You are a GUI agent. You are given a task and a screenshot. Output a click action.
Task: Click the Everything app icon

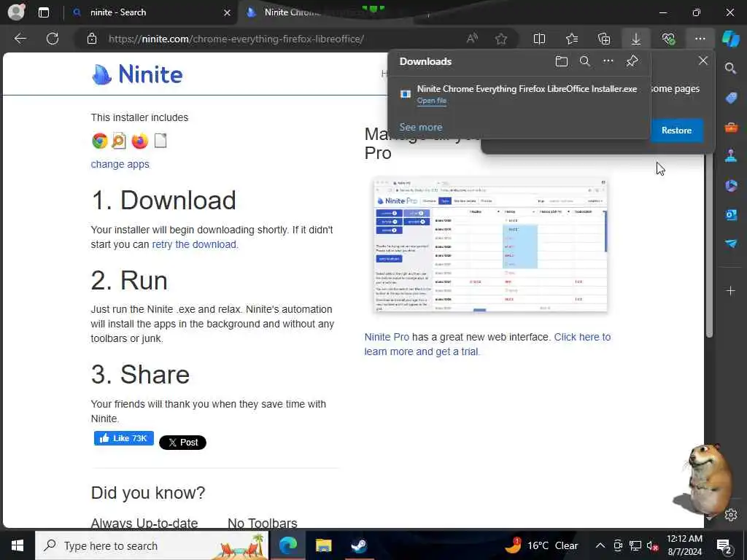pos(119,141)
